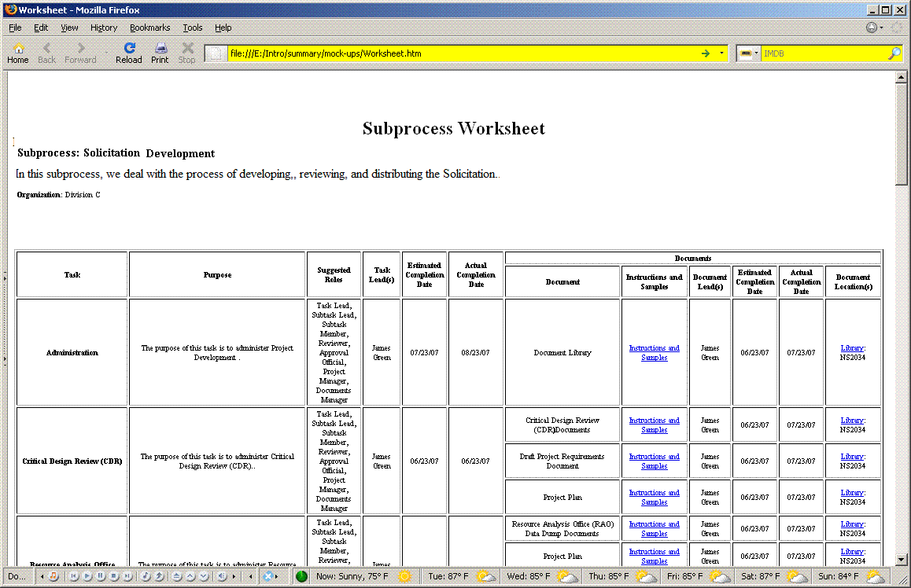Viewport: 911px width, 588px height.
Task: Stop the page from loading
Action: tap(186, 53)
